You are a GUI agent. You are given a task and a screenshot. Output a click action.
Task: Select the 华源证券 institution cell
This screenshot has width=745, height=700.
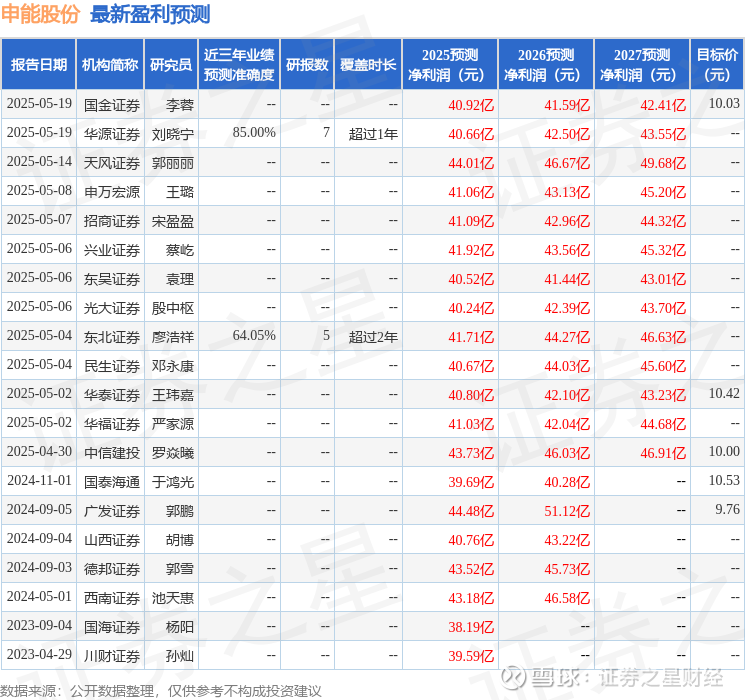[112, 134]
